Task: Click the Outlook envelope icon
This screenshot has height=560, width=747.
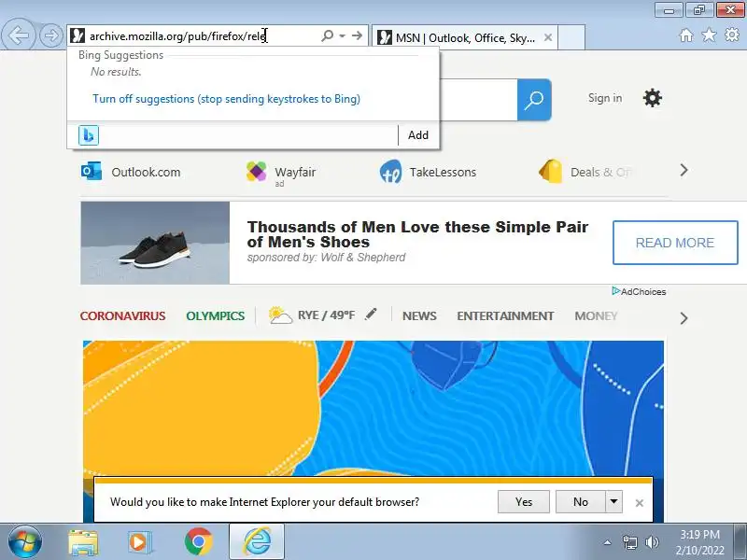Action: click(x=91, y=171)
